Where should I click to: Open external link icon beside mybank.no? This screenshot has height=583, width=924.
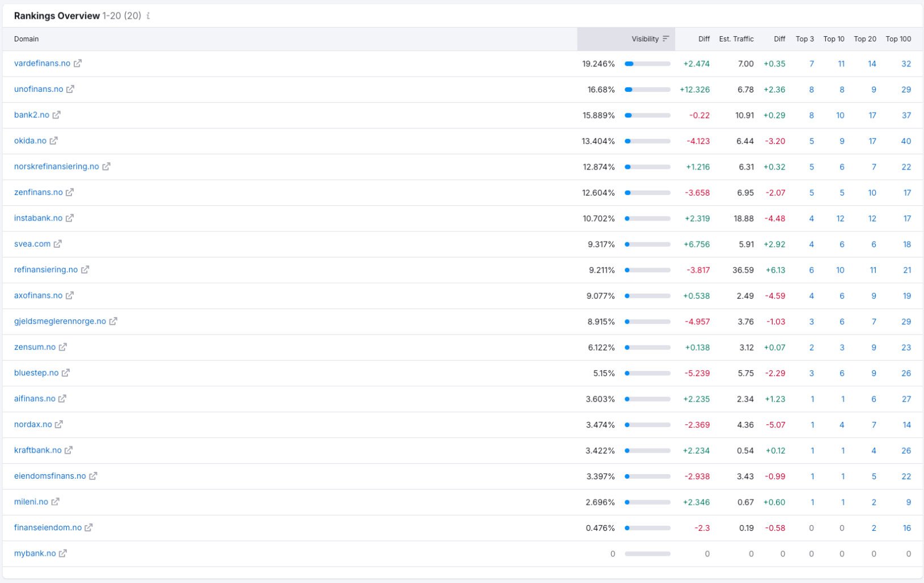click(63, 554)
